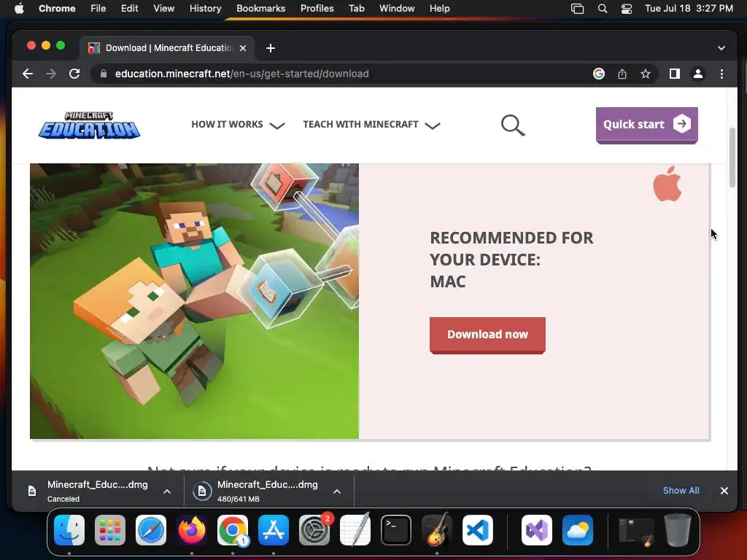Click the share page icon
This screenshot has height=560, width=747.
coord(622,74)
